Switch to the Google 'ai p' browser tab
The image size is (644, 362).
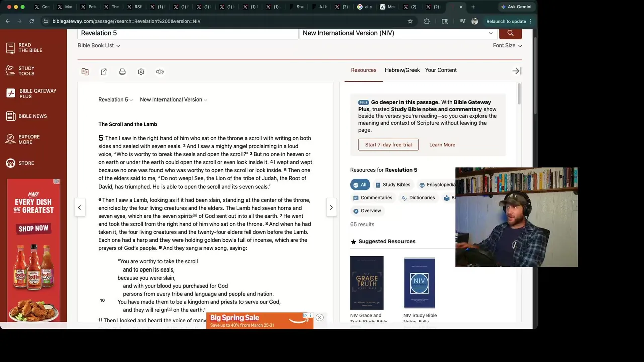(x=365, y=7)
